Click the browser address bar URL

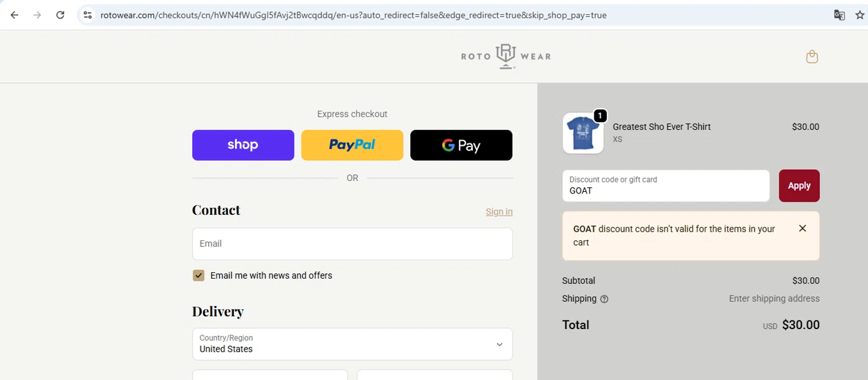pyautogui.click(x=354, y=15)
